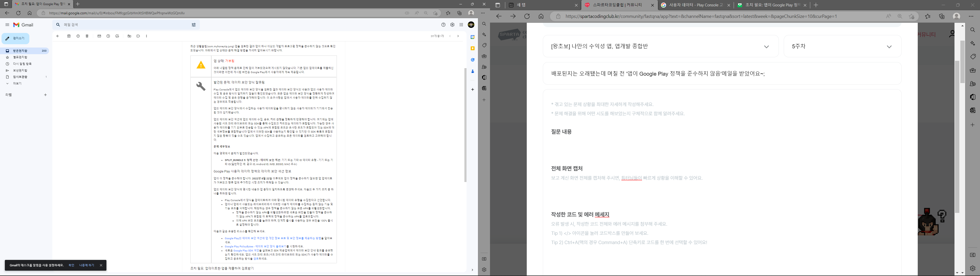980x276 pixels.
Task: Open labels icon in Gmail toolbar
Action: click(x=139, y=36)
